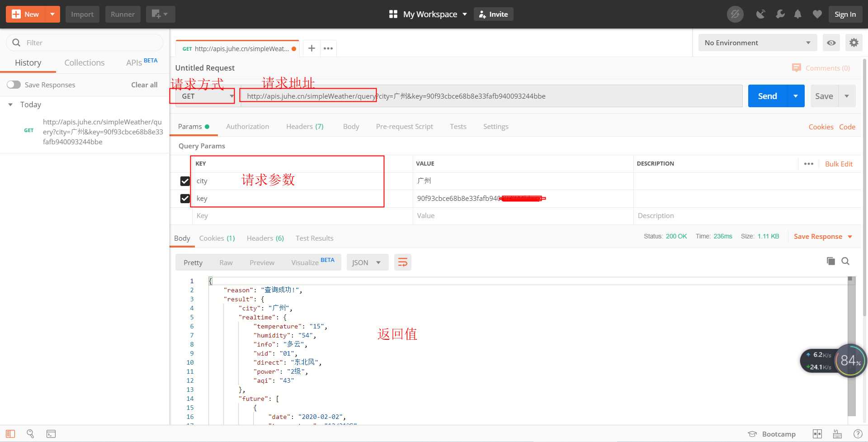This screenshot has width=868, height=442.
Task: Collapse the Today history group
Action: pos(10,105)
